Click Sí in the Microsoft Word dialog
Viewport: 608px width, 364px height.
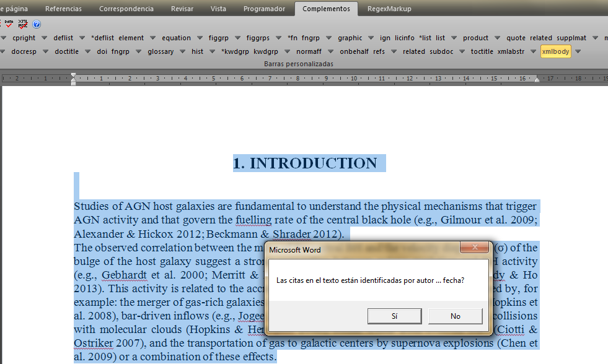pyautogui.click(x=394, y=316)
